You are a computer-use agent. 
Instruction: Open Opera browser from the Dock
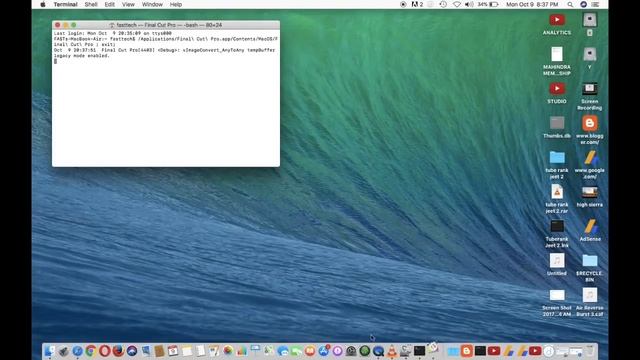point(104,351)
